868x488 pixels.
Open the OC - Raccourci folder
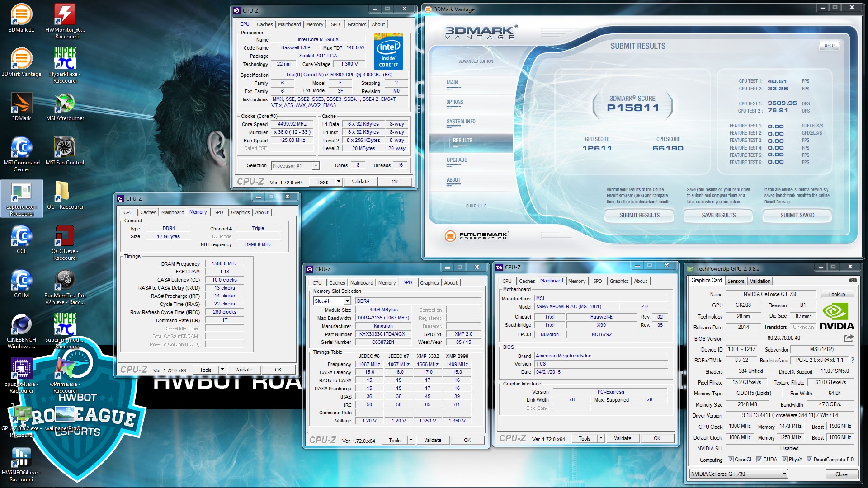coord(65,195)
